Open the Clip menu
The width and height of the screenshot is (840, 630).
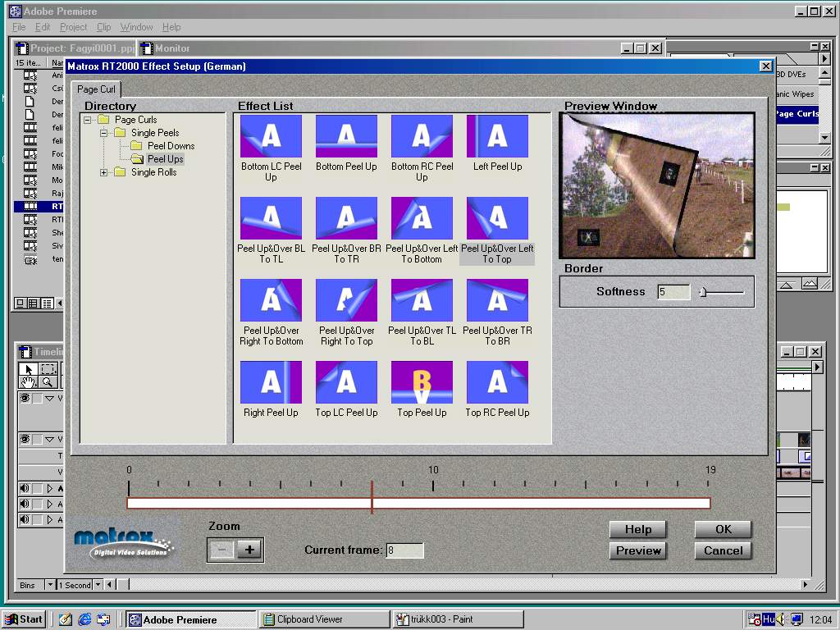(104, 27)
